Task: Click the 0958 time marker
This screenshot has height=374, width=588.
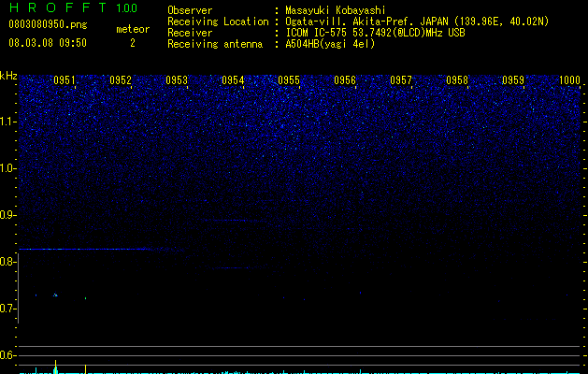Action: pos(457,80)
